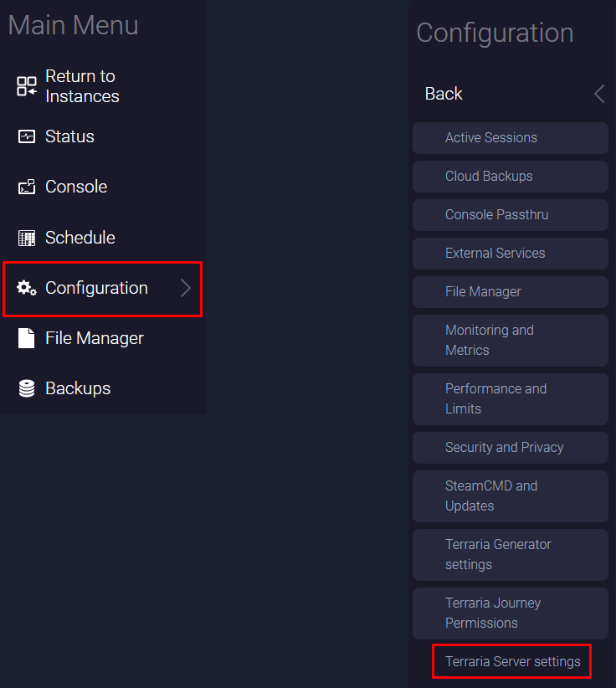Open File Manager from its document icon
This screenshot has height=688, width=616.
(24, 338)
